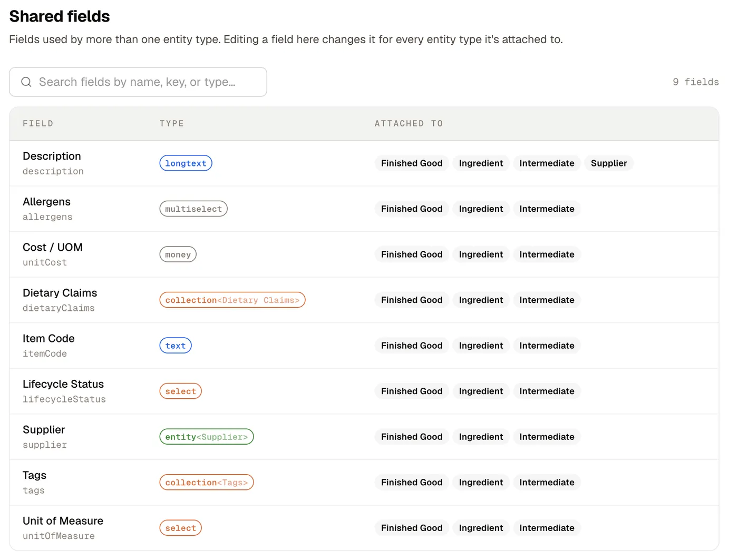Image resolution: width=738 pixels, height=560 pixels.
Task: Click the description key text
Action: click(x=53, y=171)
